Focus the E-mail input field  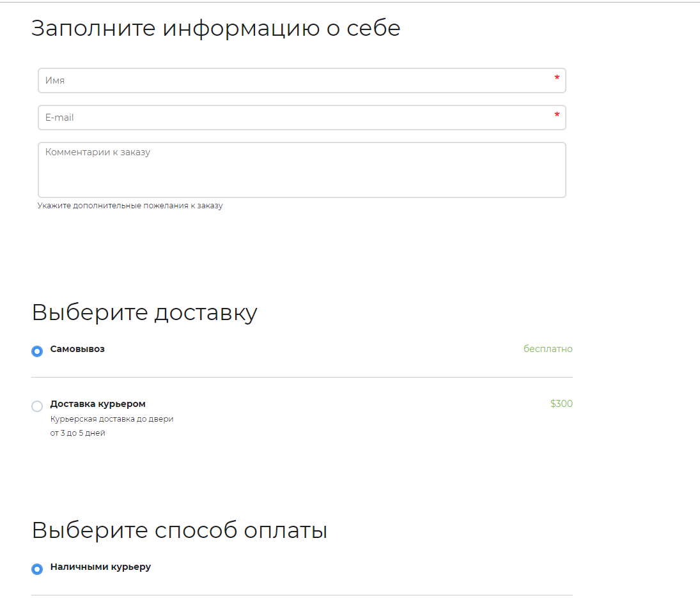[x=294, y=118]
